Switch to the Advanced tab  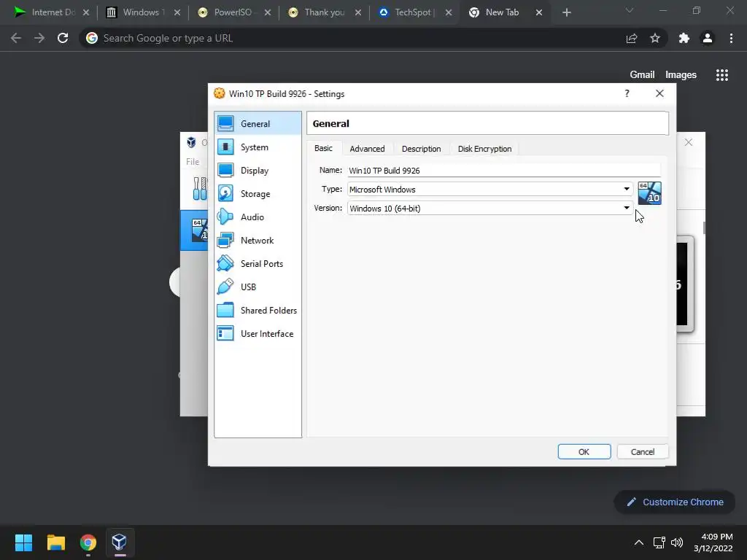tap(367, 149)
